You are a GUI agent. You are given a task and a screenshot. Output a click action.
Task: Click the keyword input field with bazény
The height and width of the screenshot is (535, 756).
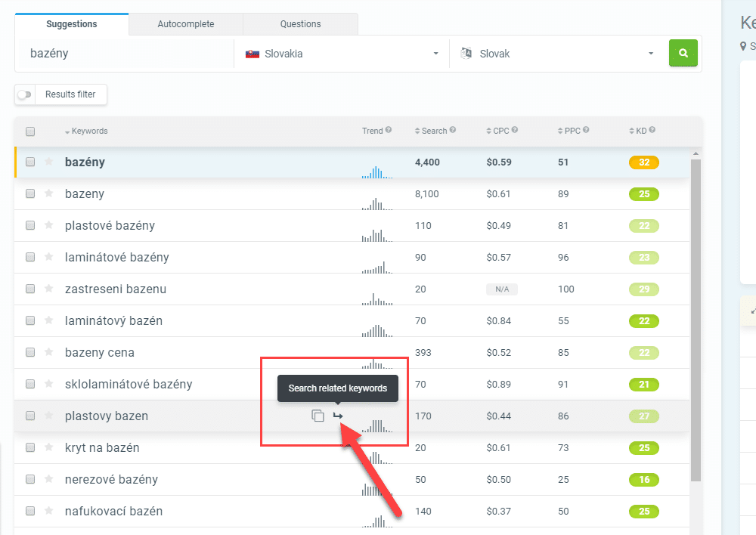pyautogui.click(x=125, y=54)
